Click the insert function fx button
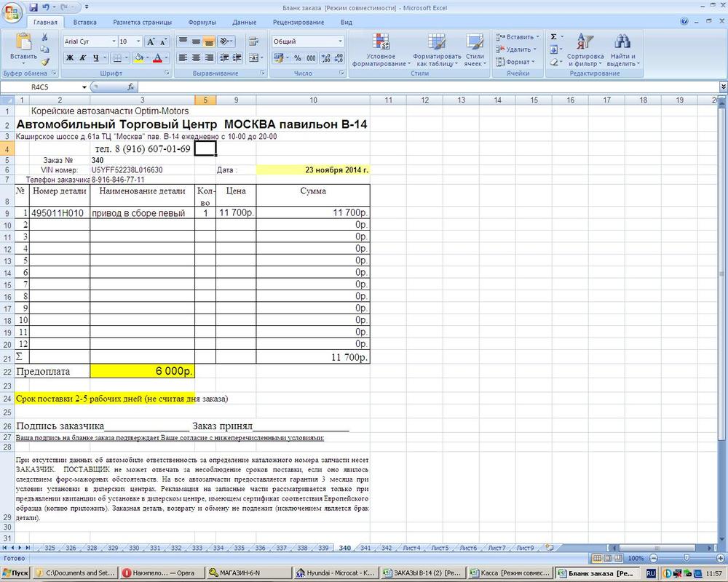This screenshot has height=582, width=728. [x=131, y=87]
